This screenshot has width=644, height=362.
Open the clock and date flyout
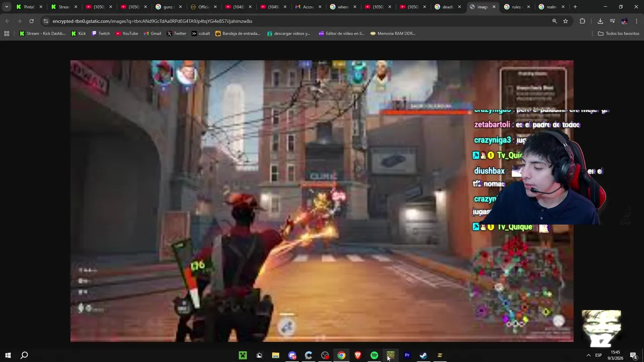(x=615, y=355)
